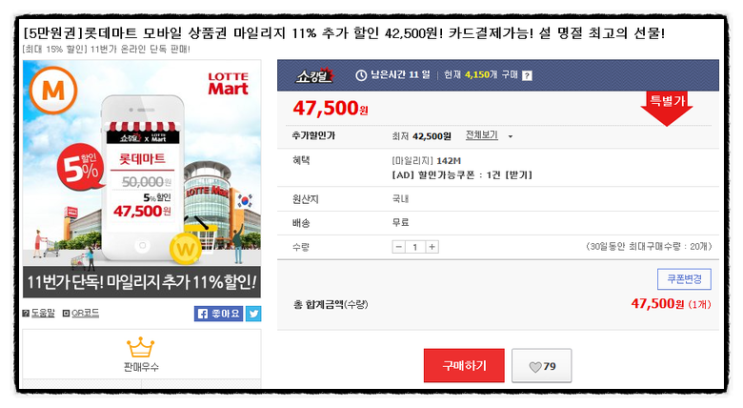Viewport: 743px width, 408px height.
Task: Click the 쿠폰변경 coupon change button
Action: 684,279
